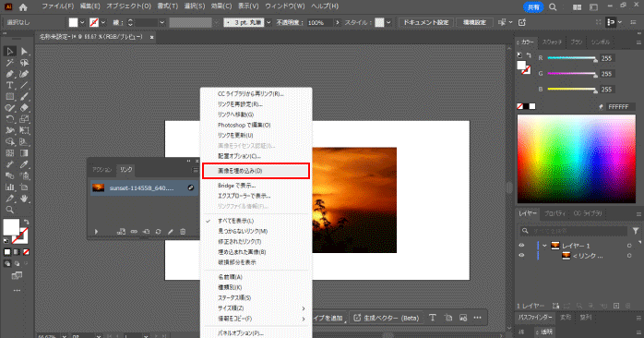644x338 pixels.
Task: Click the layer search field
Action: click(x=573, y=231)
